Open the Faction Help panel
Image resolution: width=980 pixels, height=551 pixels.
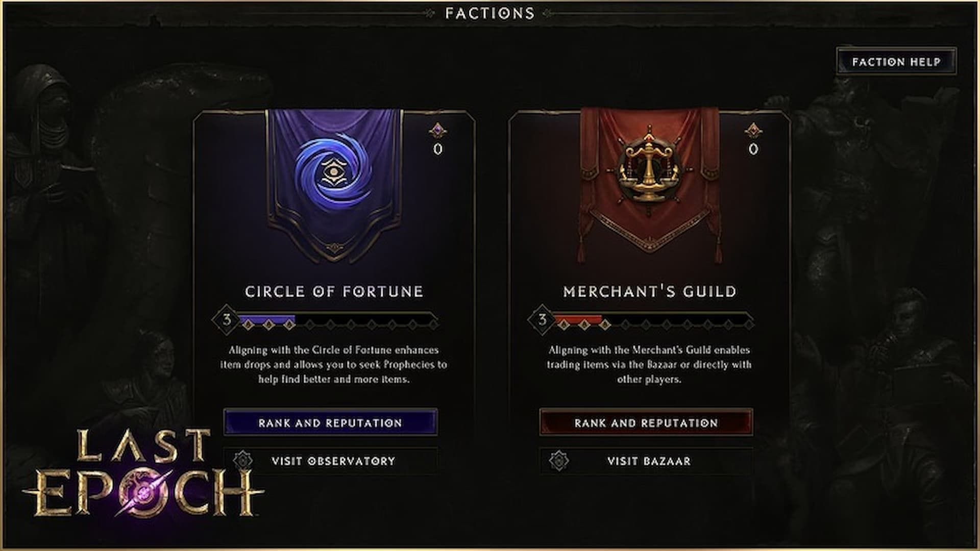point(896,62)
